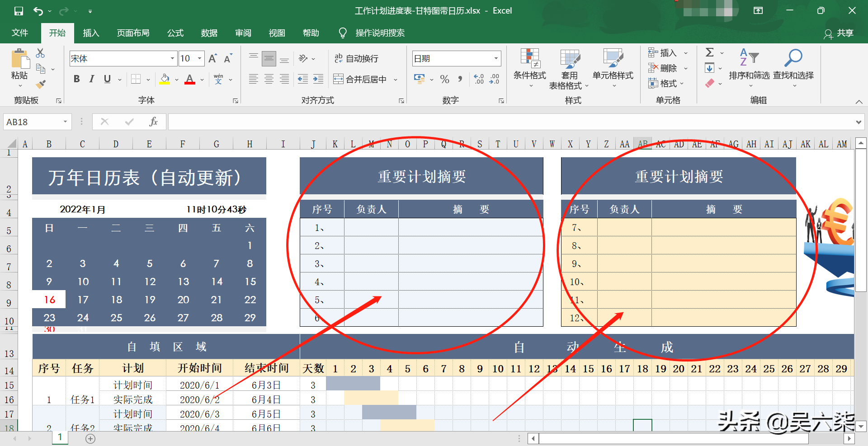The height and width of the screenshot is (446, 868).
Task: Switch to the 公式 ribbon tab
Action: coord(175,33)
